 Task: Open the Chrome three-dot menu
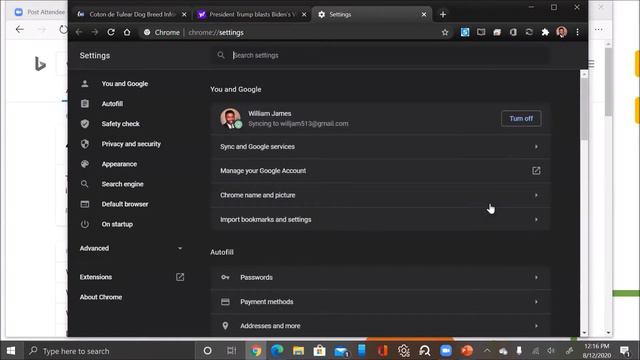click(577, 32)
